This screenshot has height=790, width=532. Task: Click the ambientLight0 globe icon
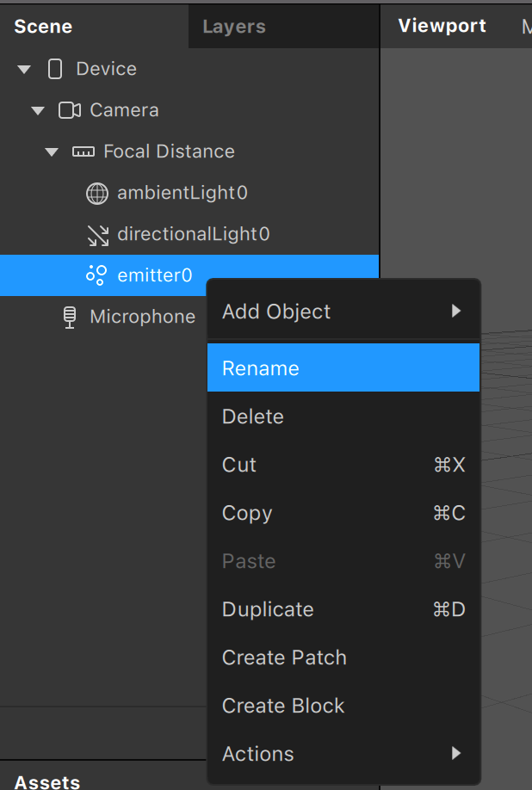pyautogui.click(x=97, y=193)
